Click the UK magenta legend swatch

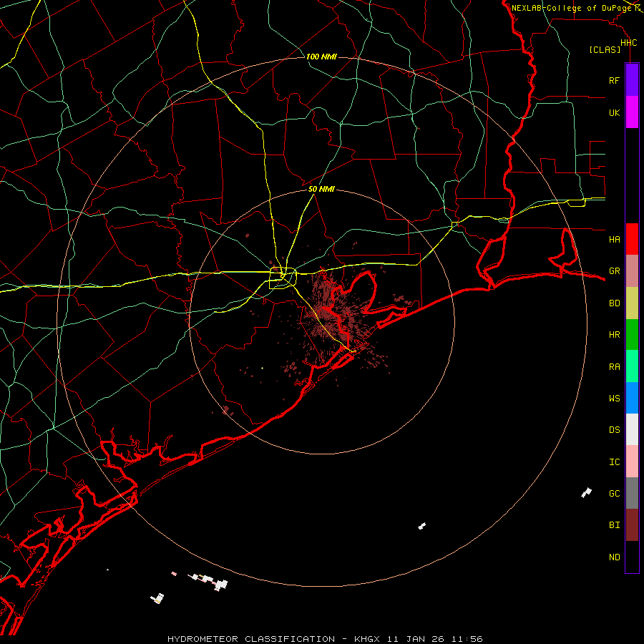point(632,112)
